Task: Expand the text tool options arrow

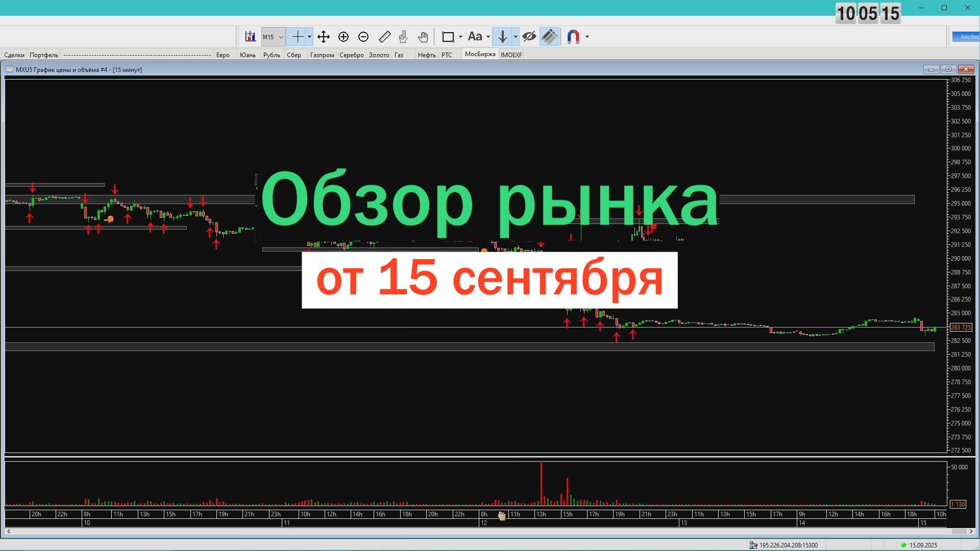Action: (x=488, y=36)
